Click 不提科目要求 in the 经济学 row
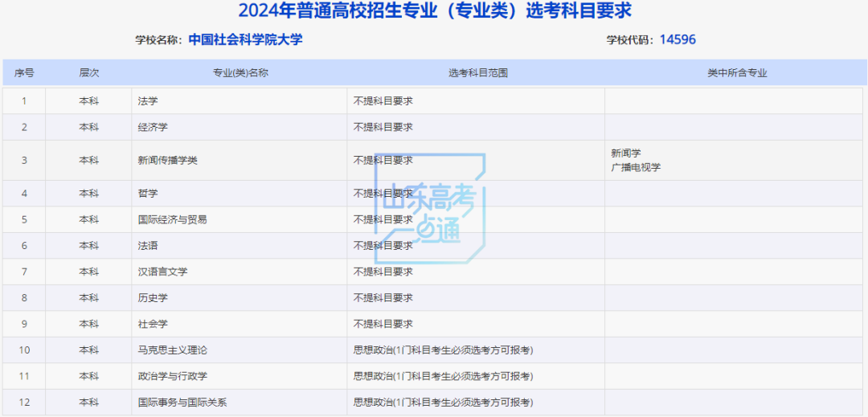Screen dimensions: 868x417 tap(383, 127)
